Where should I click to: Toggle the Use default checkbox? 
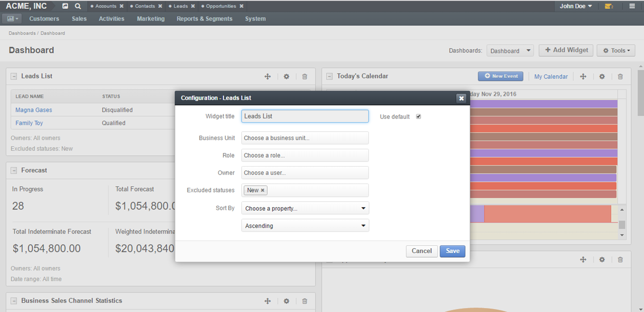[419, 117]
